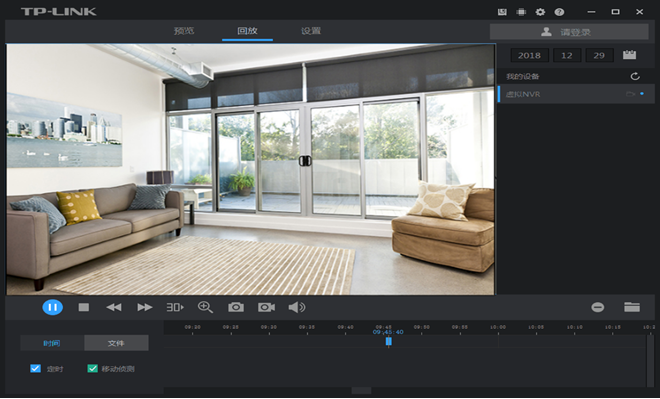Skip ahead using the 30-second jump icon
Image resolution: width=660 pixels, height=399 pixels.
tap(175, 307)
